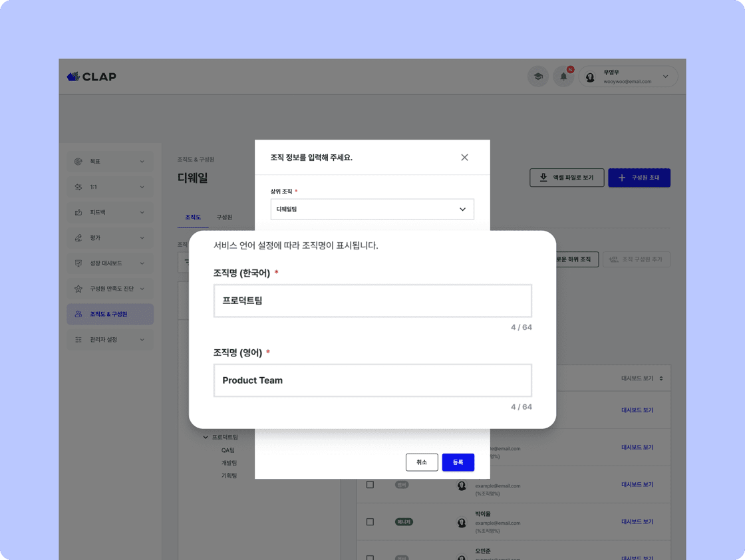Viewport: 745px width, 560px height.
Task: Switch to the 구성원 tab
Action: pyautogui.click(x=224, y=217)
